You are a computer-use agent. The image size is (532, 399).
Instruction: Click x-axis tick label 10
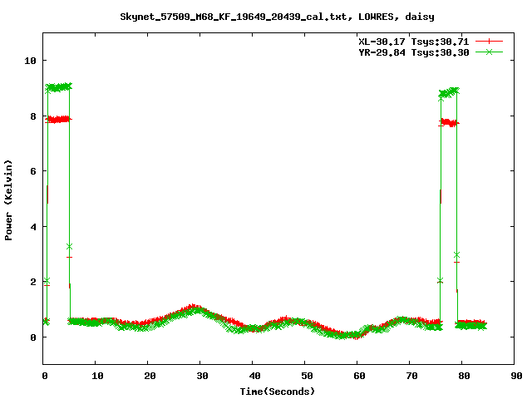pyautogui.click(x=97, y=376)
